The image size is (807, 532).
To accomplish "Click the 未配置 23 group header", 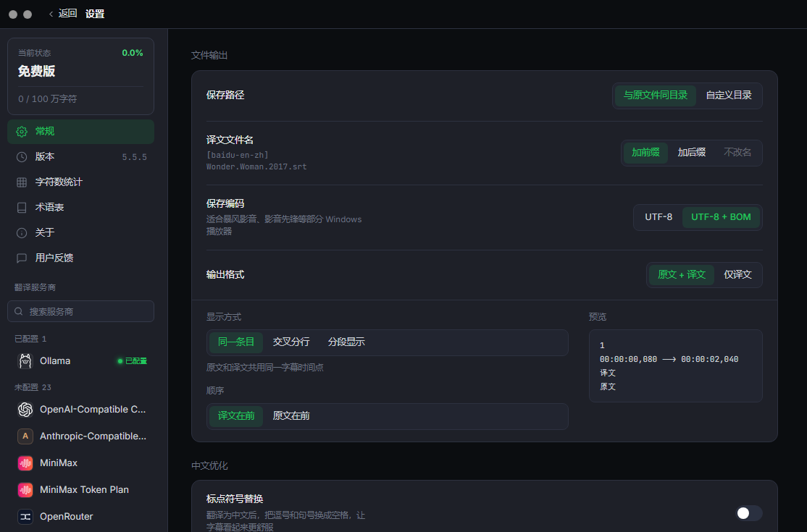I will coord(33,387).
